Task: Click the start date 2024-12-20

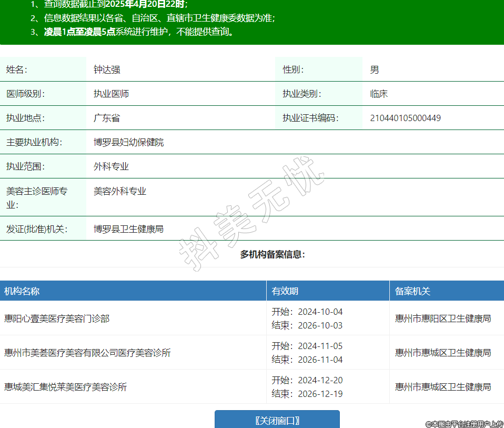Action: [x=320, y=380]
